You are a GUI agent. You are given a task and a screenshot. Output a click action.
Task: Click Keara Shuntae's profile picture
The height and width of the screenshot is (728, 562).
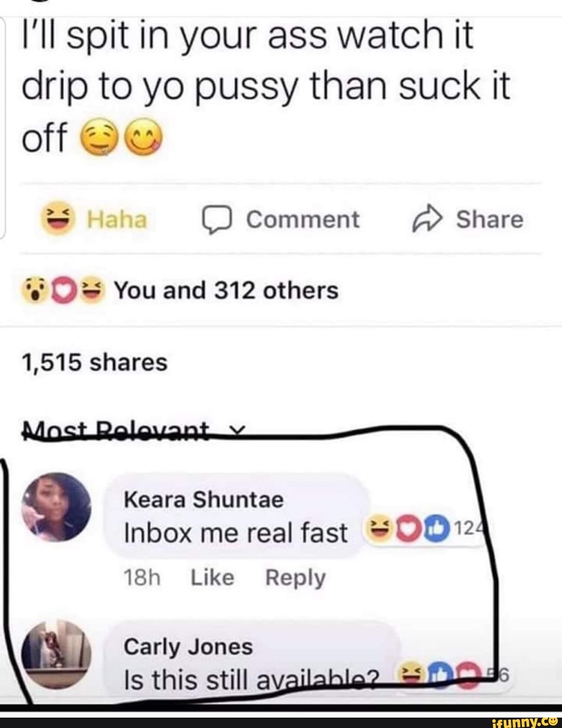tap(56, 507)
